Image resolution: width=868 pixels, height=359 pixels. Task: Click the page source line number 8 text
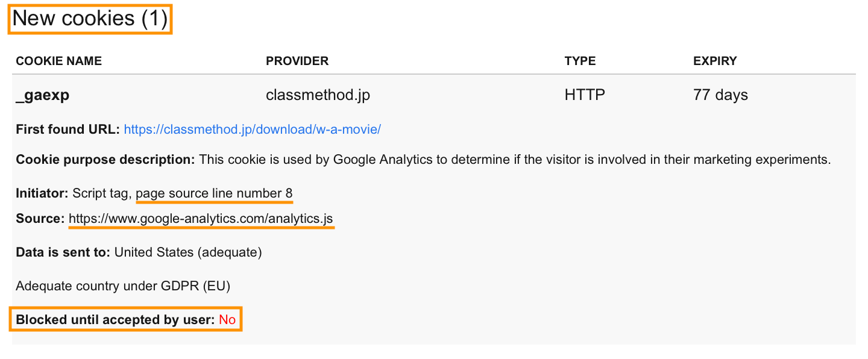(214, 193)
